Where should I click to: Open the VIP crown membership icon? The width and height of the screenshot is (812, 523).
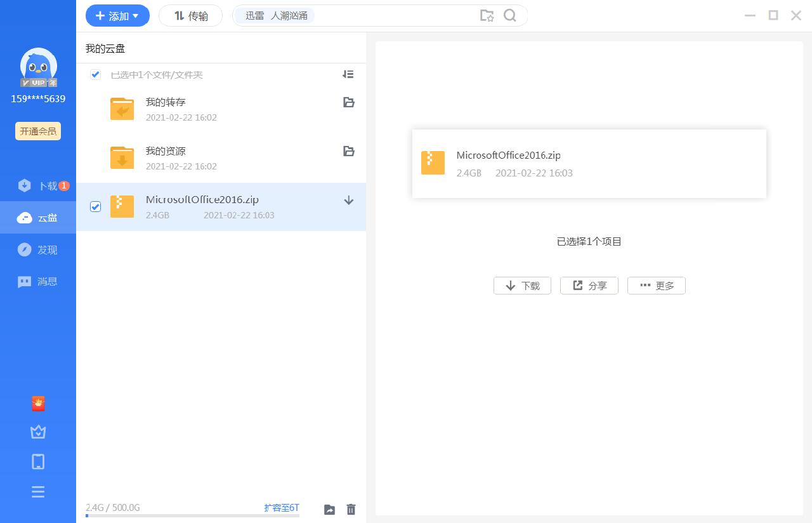[x=38, y=432]
